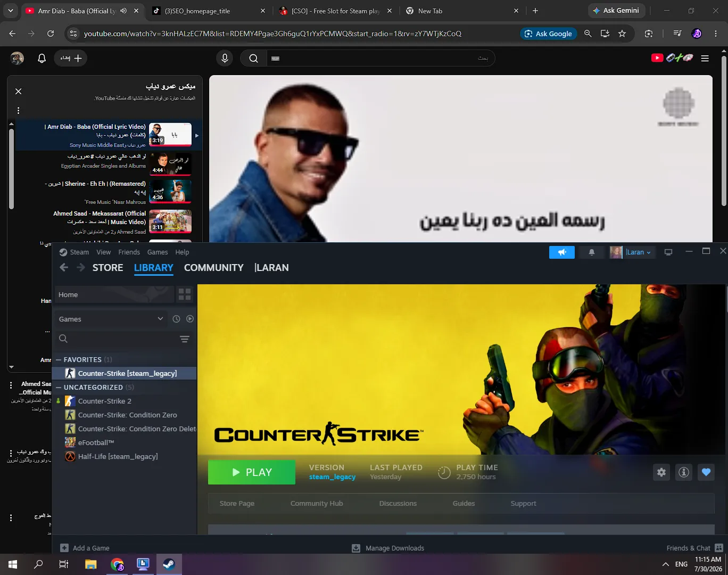Image resolution: width=728 pixels, height=575 pixels.
Task: Click the Manage Downloads icon in Steam
Action: (x=356, y=548)
